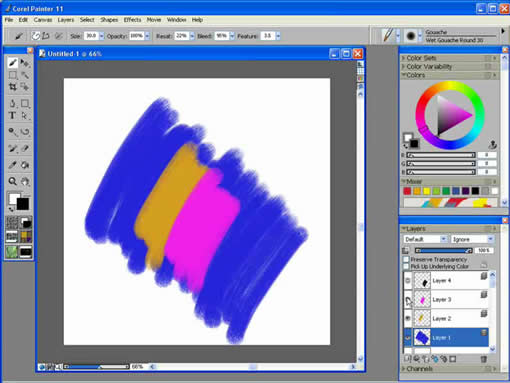Check Pick Up Underlying Color option

[406, 266]
